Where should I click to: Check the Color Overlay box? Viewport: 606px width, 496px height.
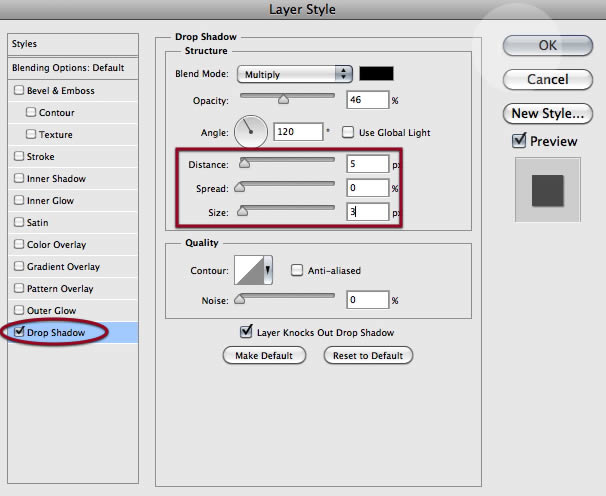click(19, 244)
